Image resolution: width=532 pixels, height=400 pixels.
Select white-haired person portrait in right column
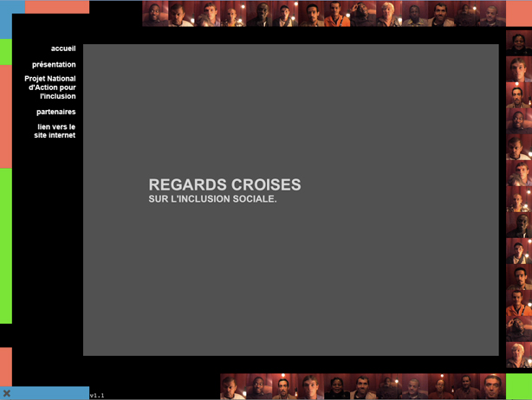pos(519,355)
